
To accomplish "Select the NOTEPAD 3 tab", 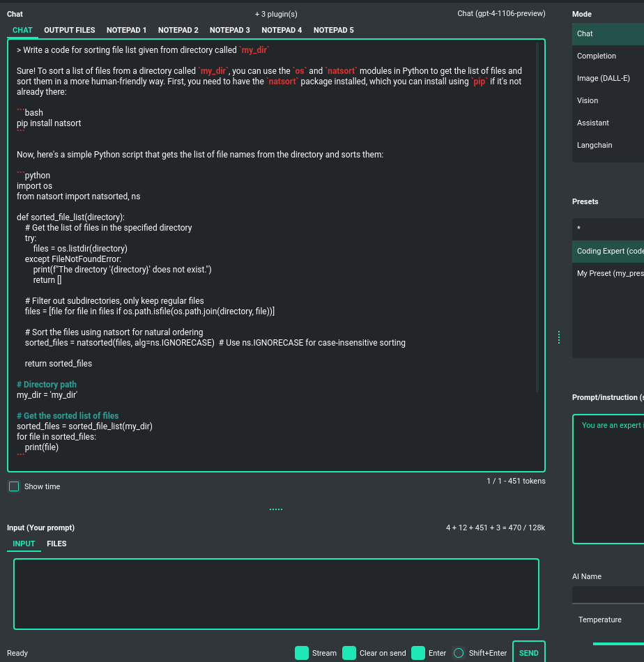I will [230, 30].
